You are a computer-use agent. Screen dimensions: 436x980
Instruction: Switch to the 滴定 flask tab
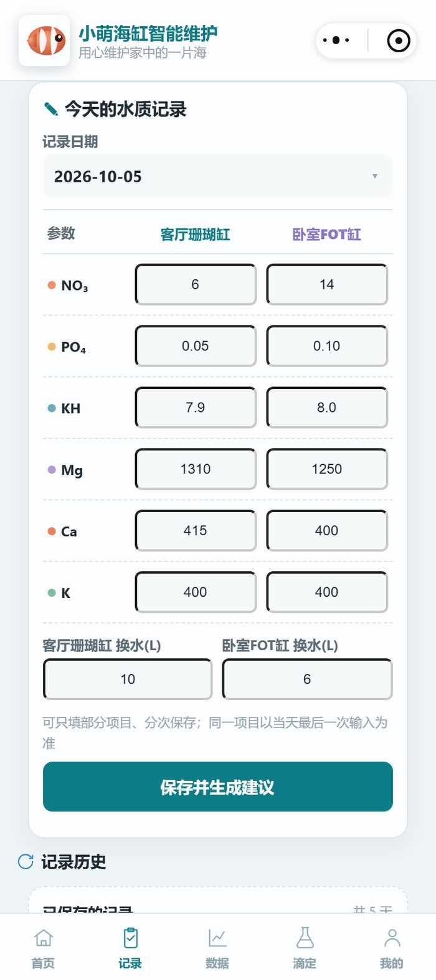click(x=305, y=948)
